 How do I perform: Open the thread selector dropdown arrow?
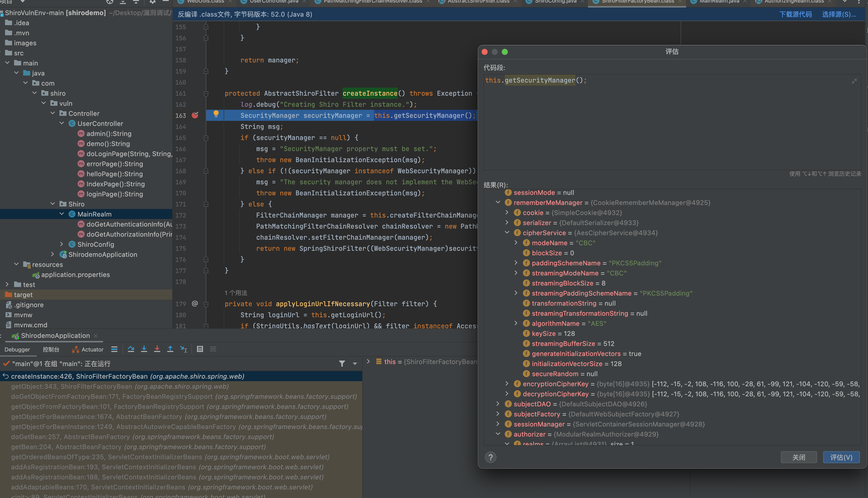point(355,364)
